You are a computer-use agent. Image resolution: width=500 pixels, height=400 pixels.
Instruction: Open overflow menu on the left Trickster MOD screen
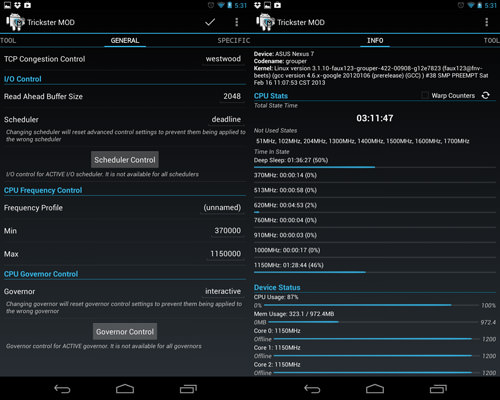(237, 22)
